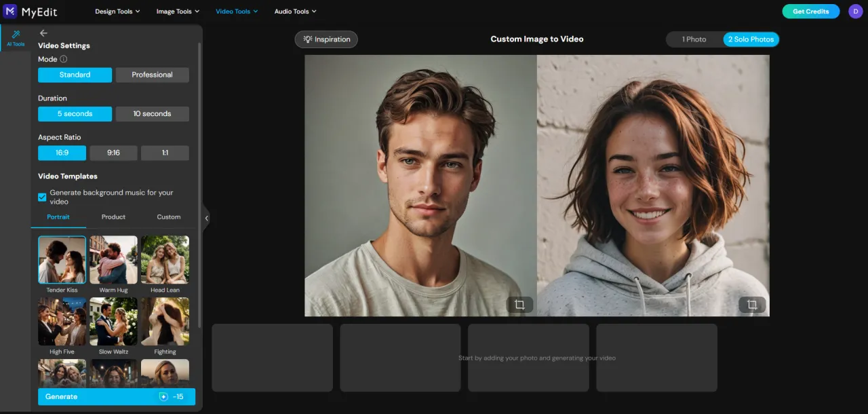Open the Inspiration button
This screenshot has width=868, height=414.
tap(326, 39)
